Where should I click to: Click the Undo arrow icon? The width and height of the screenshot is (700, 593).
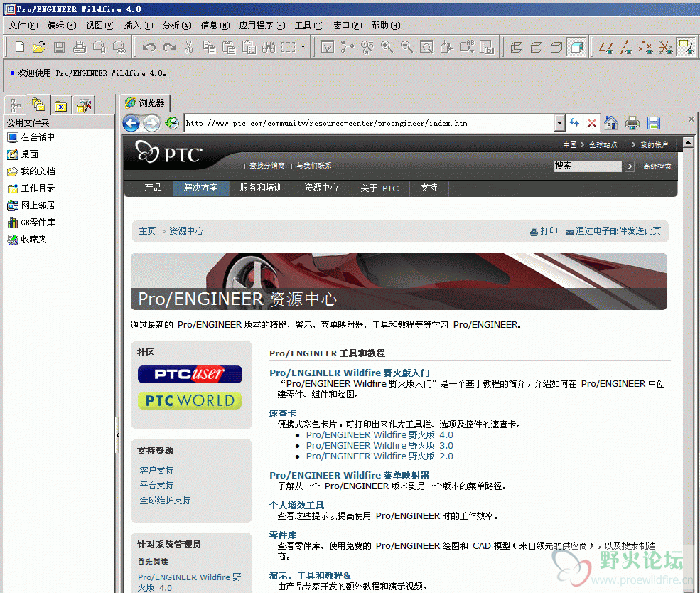click(x=149, y=47)
